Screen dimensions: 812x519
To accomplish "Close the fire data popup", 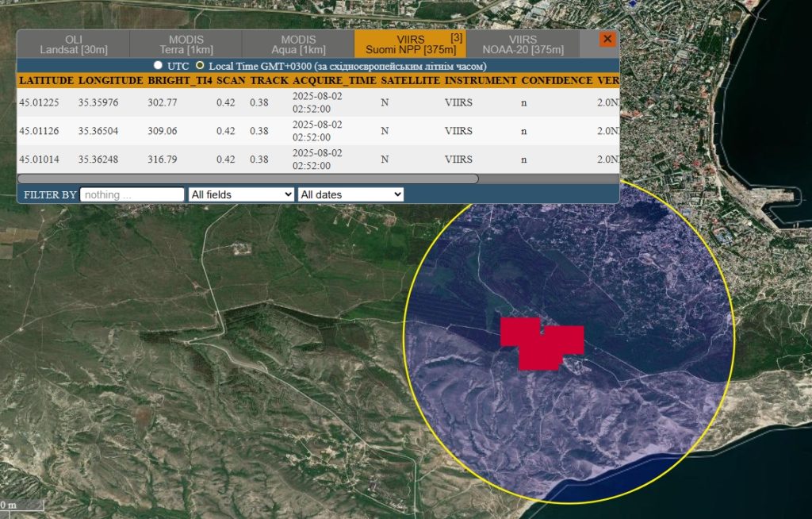I will pos(607,39).
